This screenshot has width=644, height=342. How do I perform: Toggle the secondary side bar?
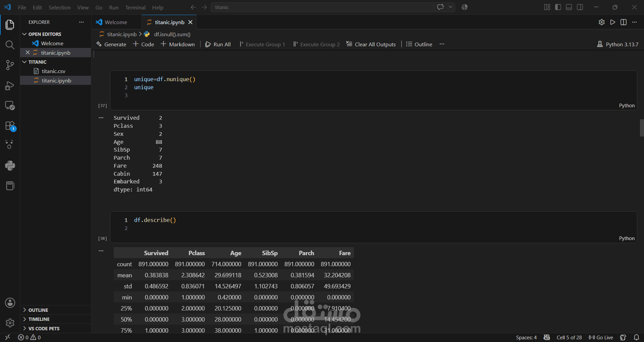580,7
